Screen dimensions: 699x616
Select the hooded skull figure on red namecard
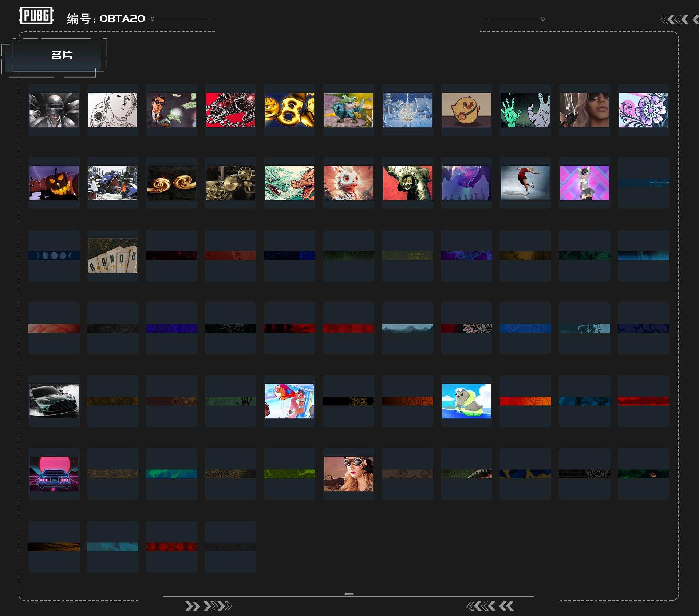407,183
